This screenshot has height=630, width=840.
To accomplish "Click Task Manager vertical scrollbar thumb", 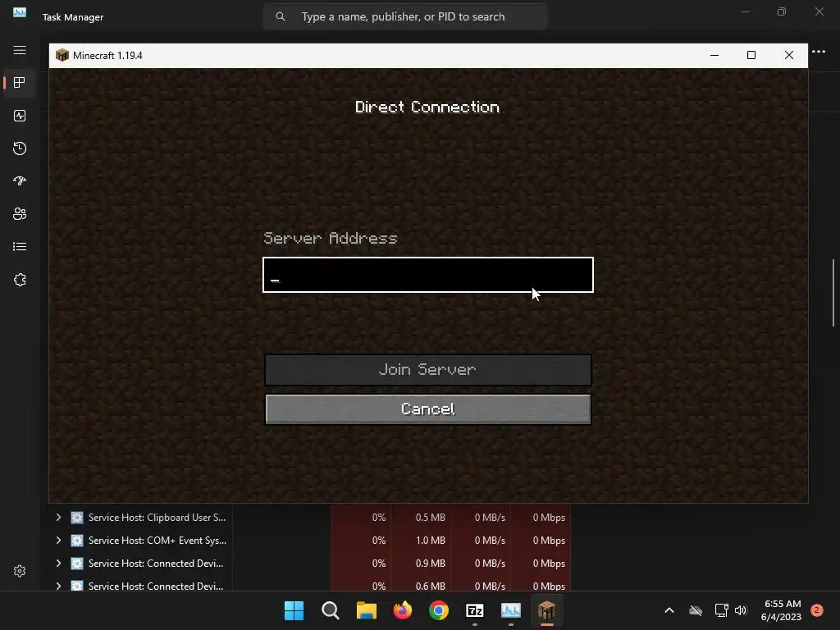I will point(833,293).
